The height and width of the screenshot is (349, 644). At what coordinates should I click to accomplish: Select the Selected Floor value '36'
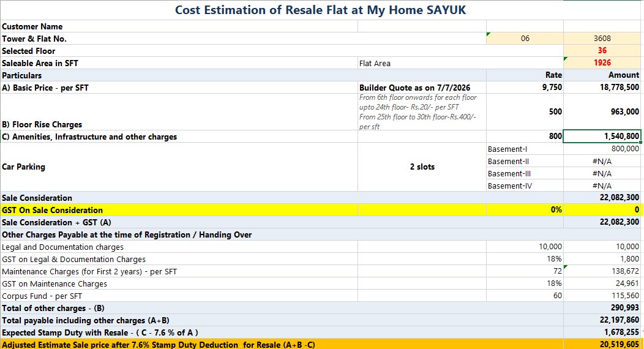[602, 50]
